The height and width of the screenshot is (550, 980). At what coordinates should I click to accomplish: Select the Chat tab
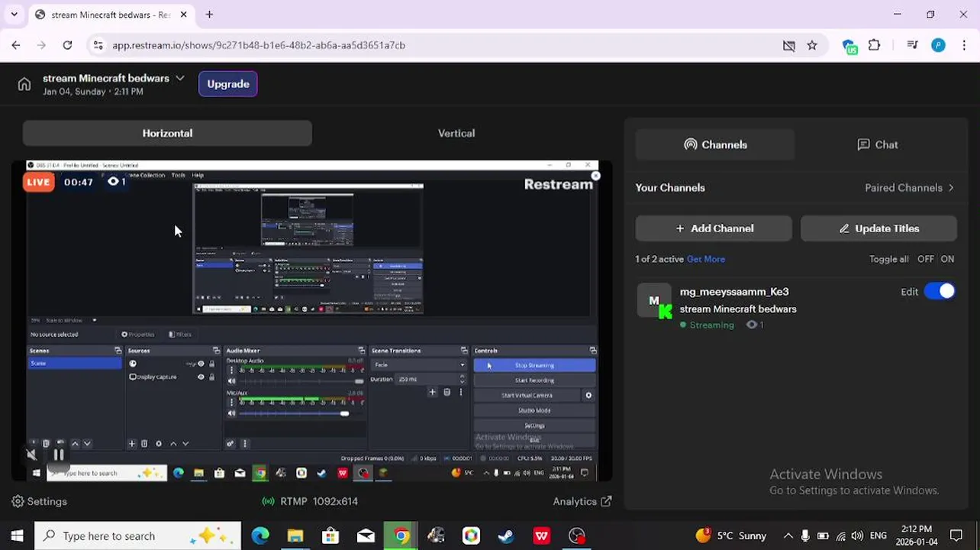tap(877, 144)
